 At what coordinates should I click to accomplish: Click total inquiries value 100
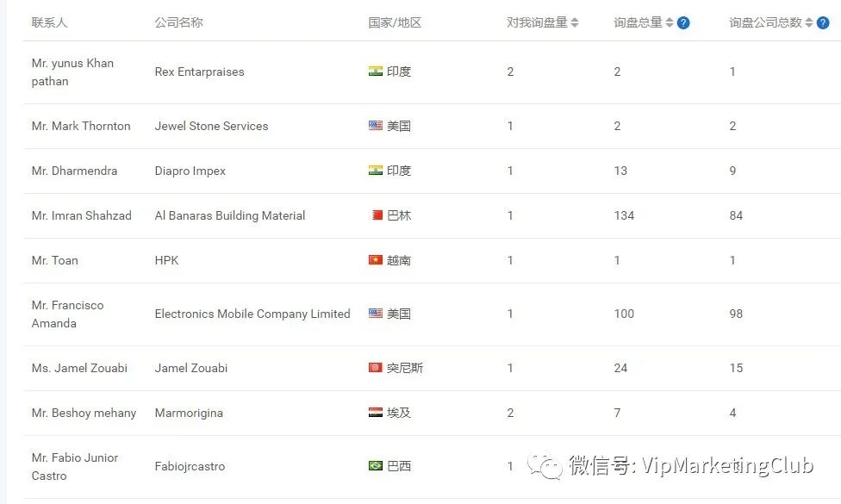(x=624, y=314)
